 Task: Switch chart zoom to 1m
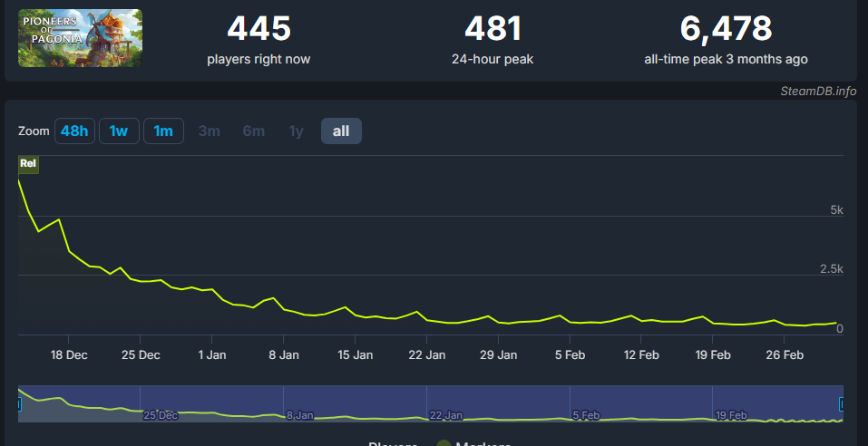point(163,131)
